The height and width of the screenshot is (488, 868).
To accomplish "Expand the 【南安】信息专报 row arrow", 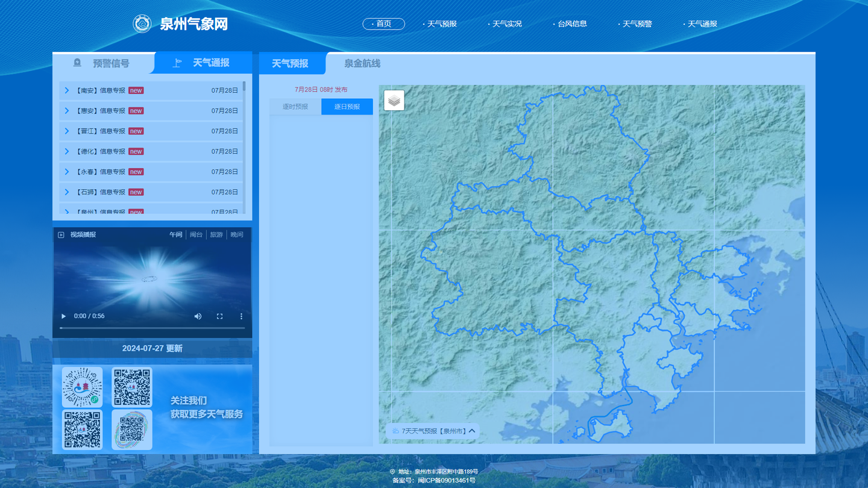I will point(67,90).
